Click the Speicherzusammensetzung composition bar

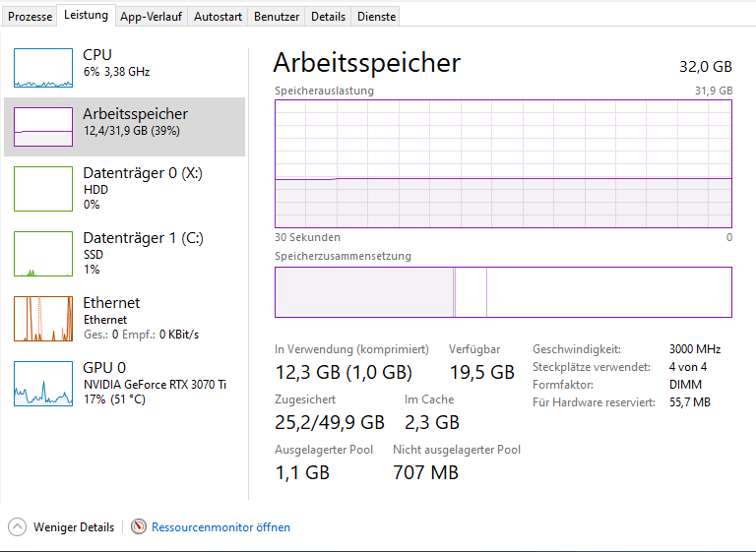tap(503, 292)
